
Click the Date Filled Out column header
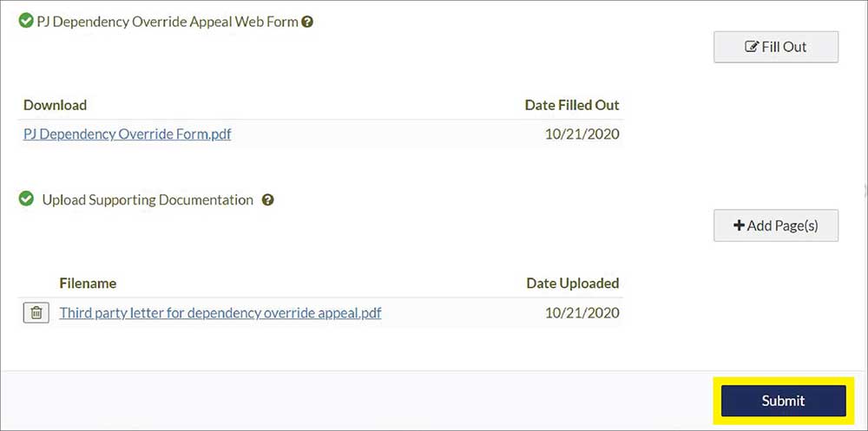point(572,105)
